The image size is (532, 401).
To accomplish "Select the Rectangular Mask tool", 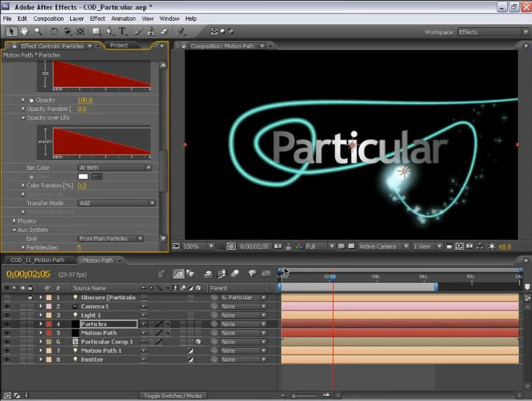I will [97, 31].
